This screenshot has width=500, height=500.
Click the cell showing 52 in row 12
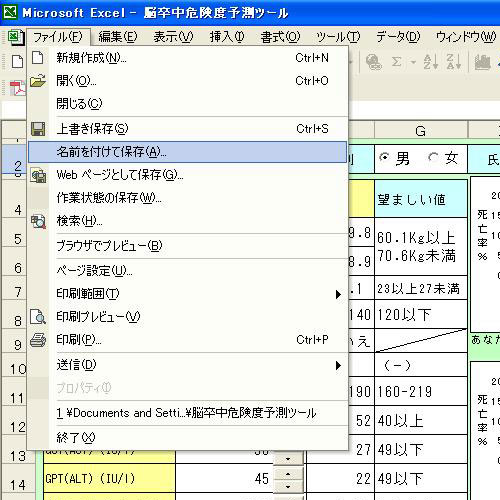361,420
